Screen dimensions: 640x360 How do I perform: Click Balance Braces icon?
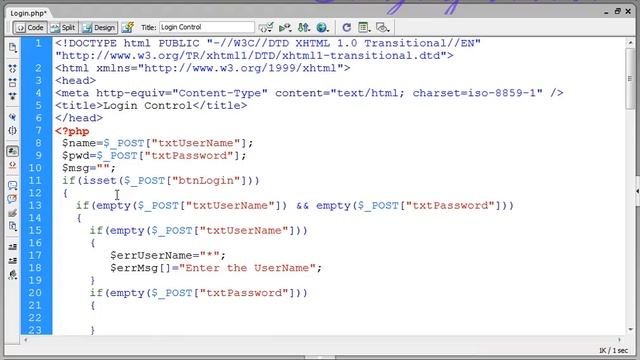click(13, 131)
